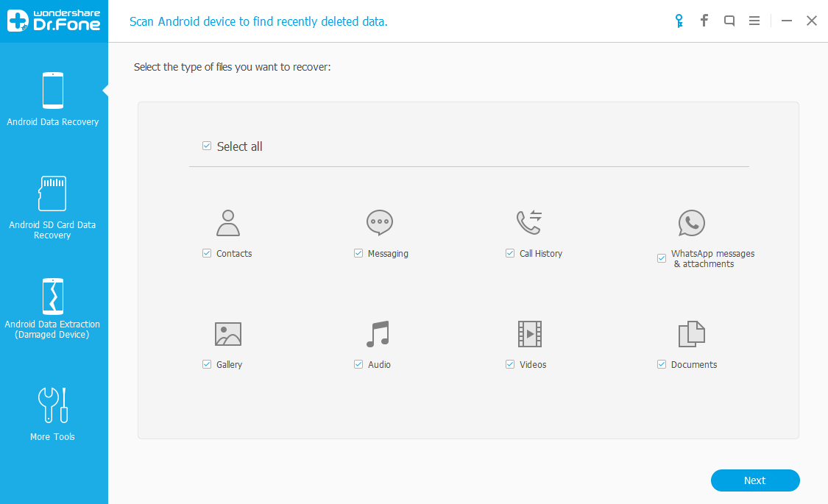The width and height of the screenshot is (828, 504).
Task: Minimize the Dr.Fone window
Action: [x=787, y=21]
